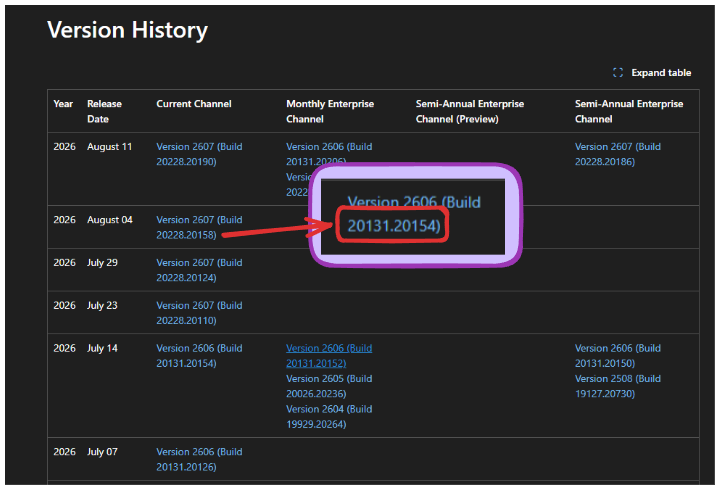Open Semi-Annual Channel Build 20228.20186 link

point(618,154)
